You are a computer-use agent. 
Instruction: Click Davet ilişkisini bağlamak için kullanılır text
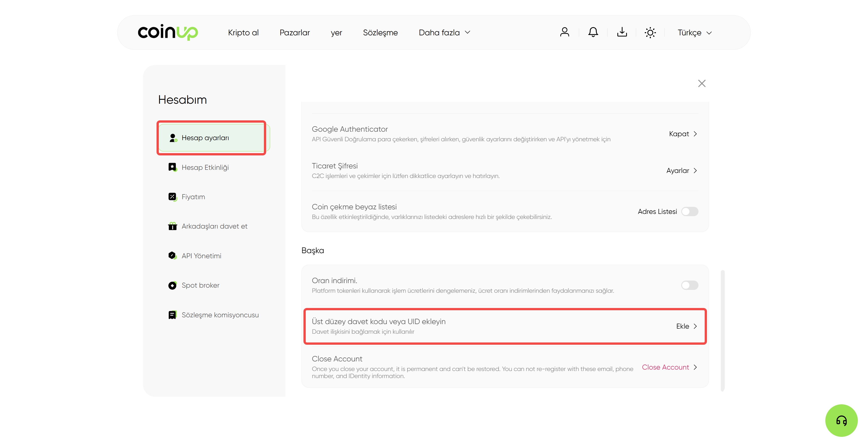[x=363, y=332]
